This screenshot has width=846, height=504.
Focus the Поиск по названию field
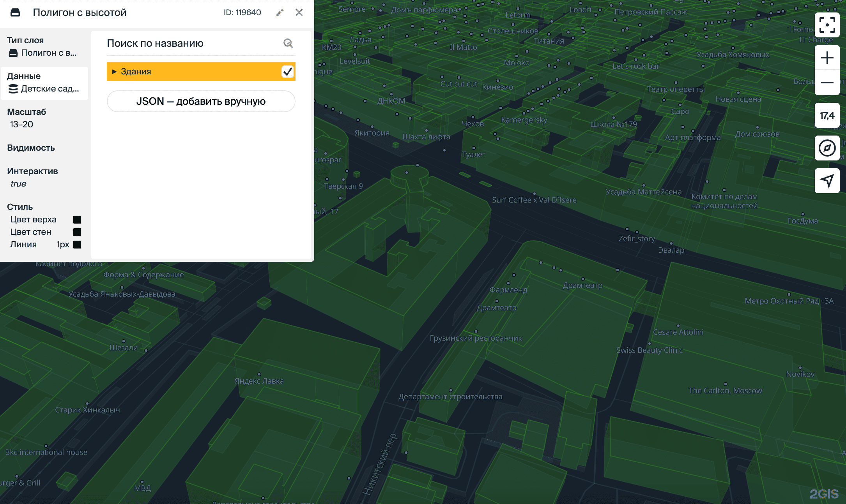(x=193, y=43)
